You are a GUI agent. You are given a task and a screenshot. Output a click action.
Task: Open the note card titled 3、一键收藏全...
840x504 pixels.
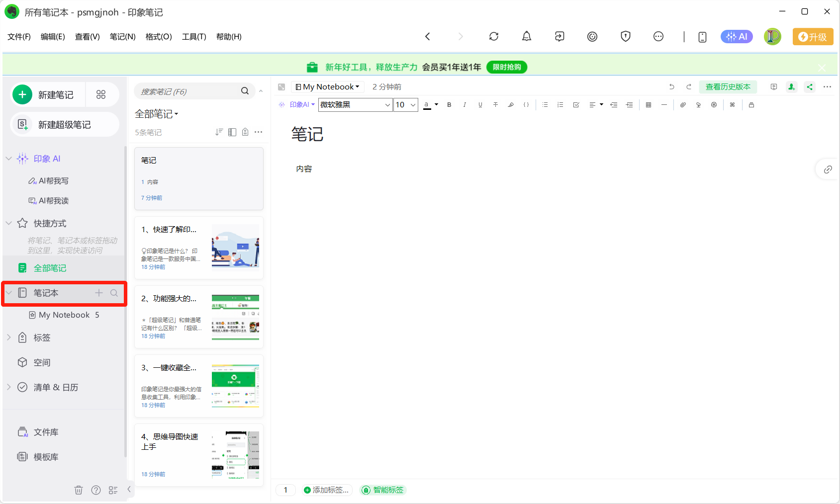[x=199, y=386]
